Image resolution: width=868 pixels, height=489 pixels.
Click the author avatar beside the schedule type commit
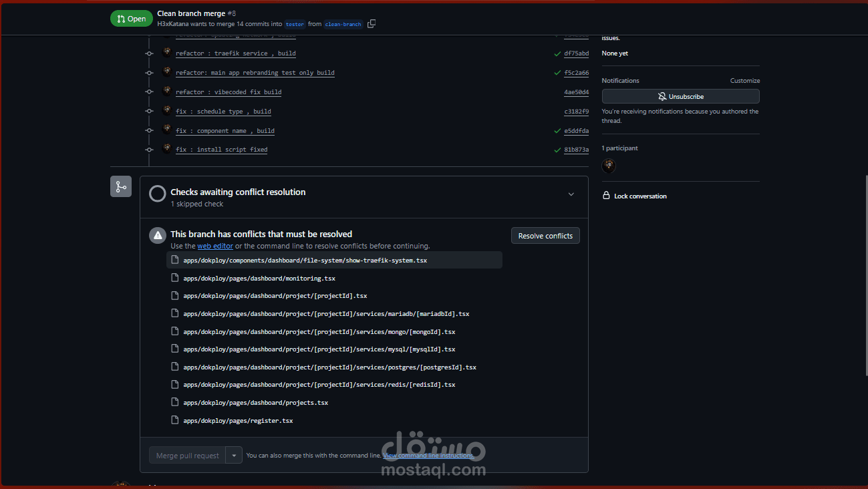pyautogui.click(x=166, y=110)
